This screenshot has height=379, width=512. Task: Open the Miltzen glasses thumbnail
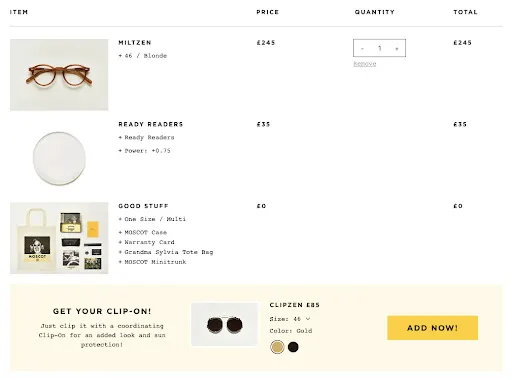coord(59,75)
